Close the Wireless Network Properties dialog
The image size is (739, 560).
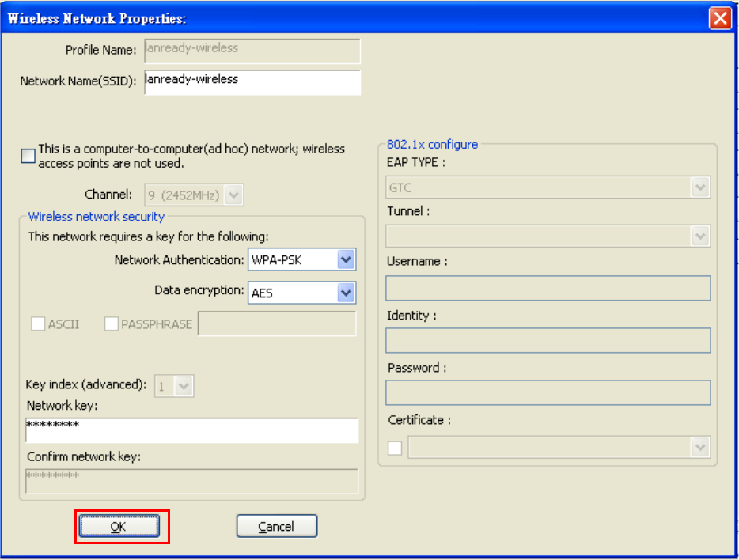[x=720, y=18]
